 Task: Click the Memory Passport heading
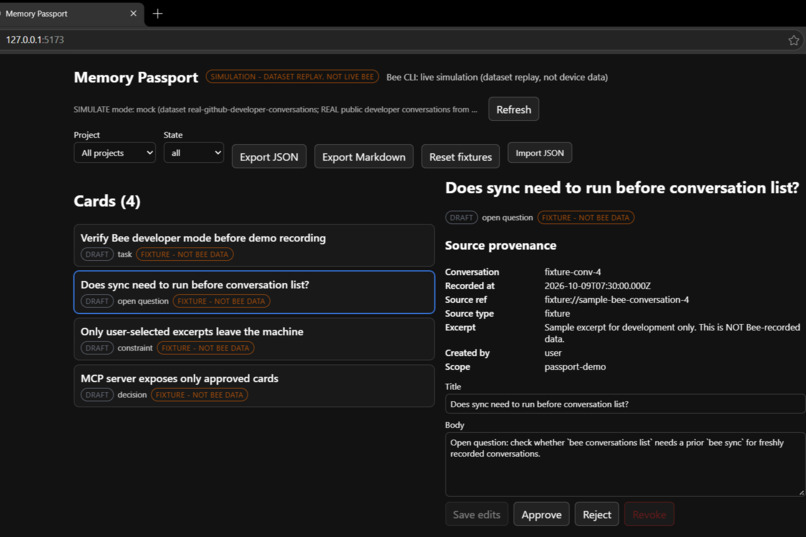(136, 77)
